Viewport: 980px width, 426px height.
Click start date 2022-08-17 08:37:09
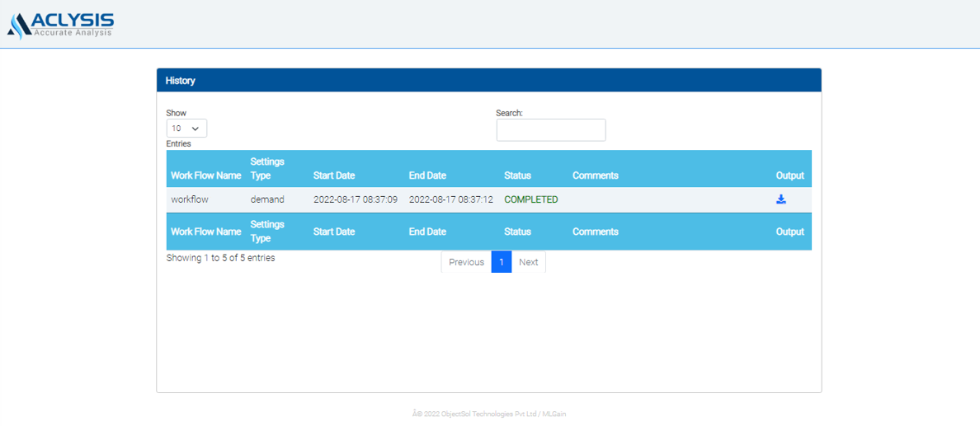tap(355, 199)
